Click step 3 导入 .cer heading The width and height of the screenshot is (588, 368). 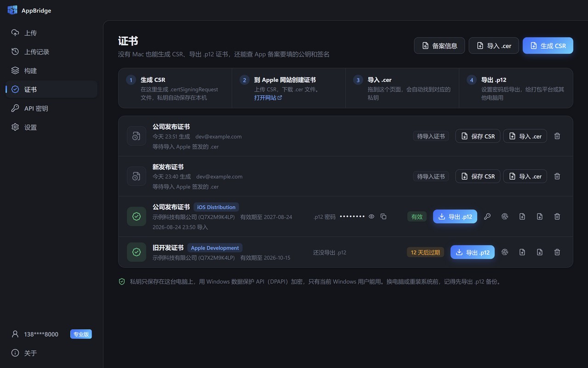coord(380,80)
